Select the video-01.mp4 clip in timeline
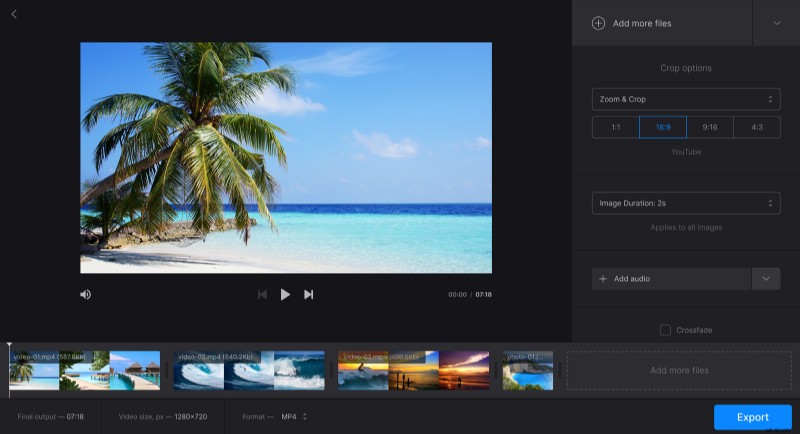Image resolution: width=800 pixels, height=434 pixels. pyautogui.click(x=85, y=370)
